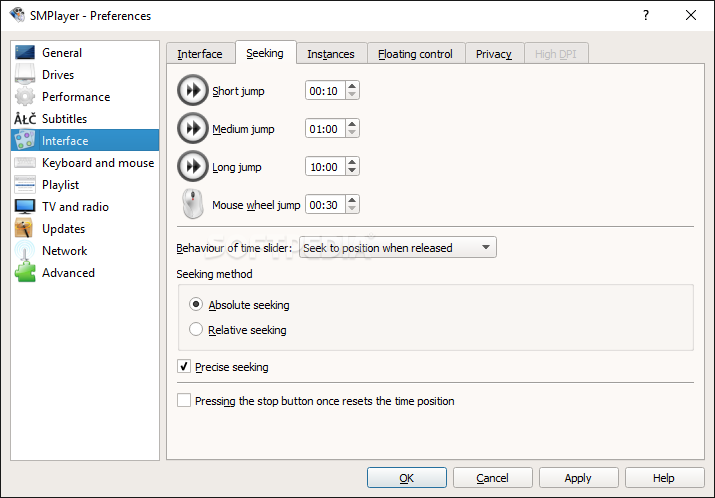Click the Interface palette icon

pyautogui.click(x=25, y=140)
